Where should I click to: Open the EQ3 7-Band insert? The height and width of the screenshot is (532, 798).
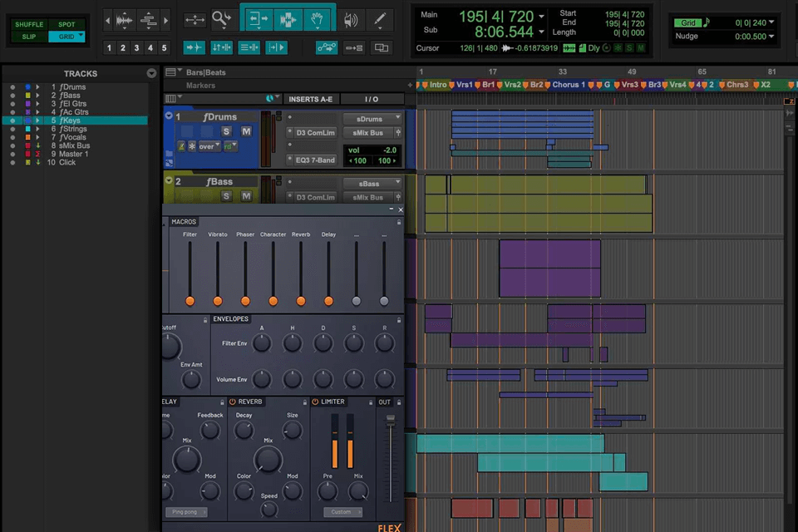pos(314,160)
